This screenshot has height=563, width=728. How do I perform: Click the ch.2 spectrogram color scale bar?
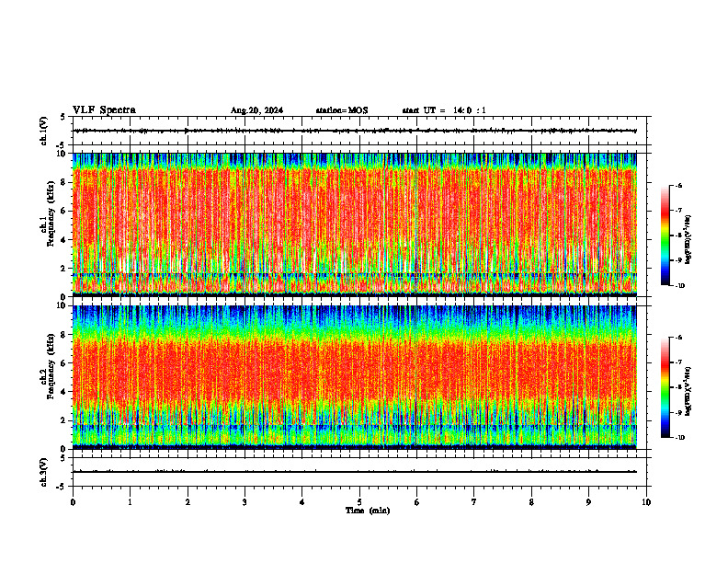click(x=665, y=387)
